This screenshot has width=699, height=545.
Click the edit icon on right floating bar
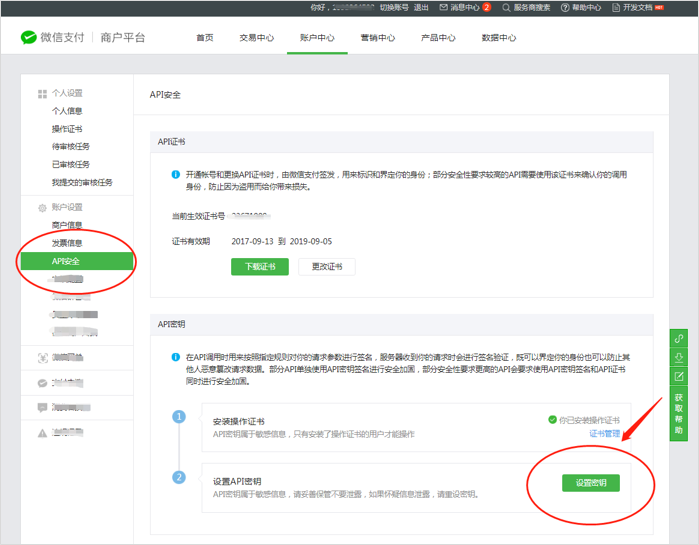click(x=679, y=376)
